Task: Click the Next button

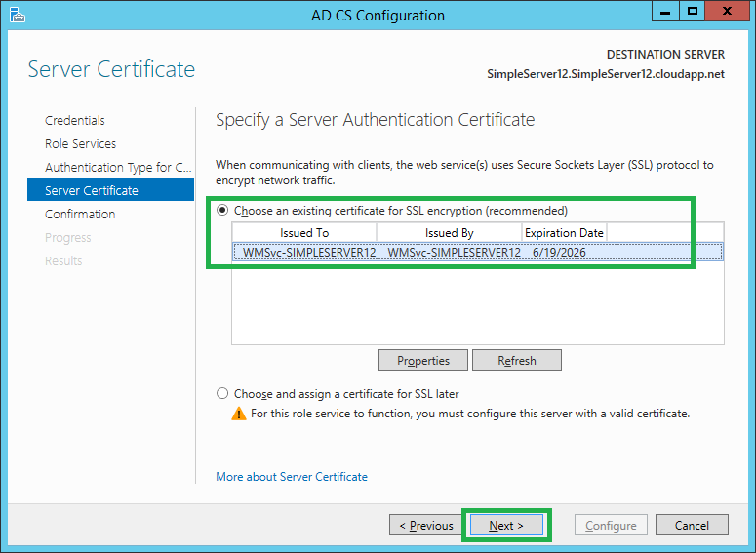Action: [506, 526]
